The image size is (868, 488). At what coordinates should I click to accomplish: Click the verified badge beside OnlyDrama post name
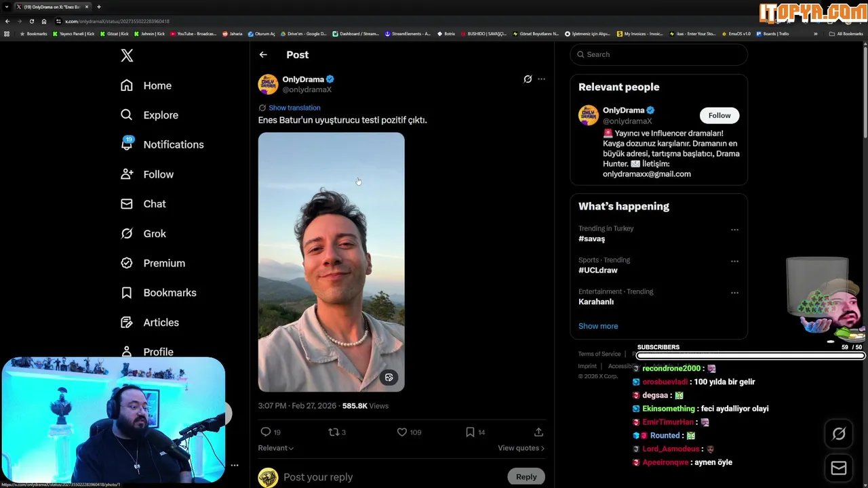coord(330,79)
